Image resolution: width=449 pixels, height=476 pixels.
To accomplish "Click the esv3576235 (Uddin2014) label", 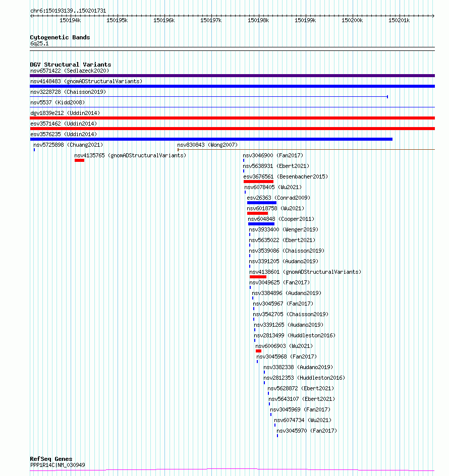I will (x=64, y=134).
